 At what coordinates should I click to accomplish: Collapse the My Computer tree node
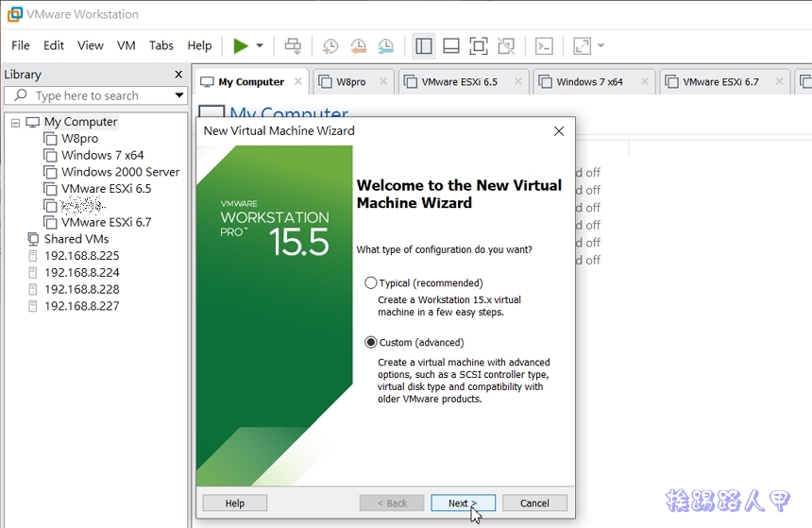coord(16,122)
